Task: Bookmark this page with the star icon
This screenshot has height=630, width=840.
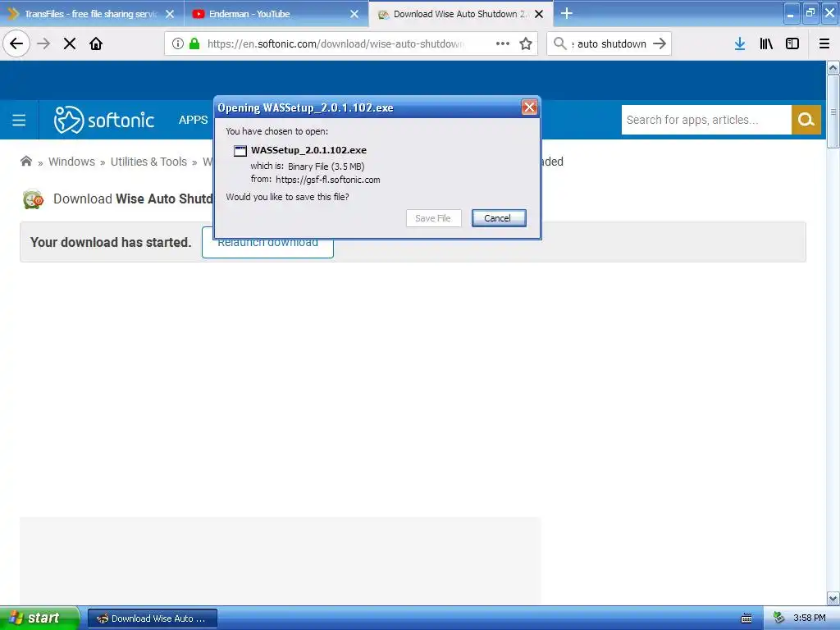Action: 526,43
